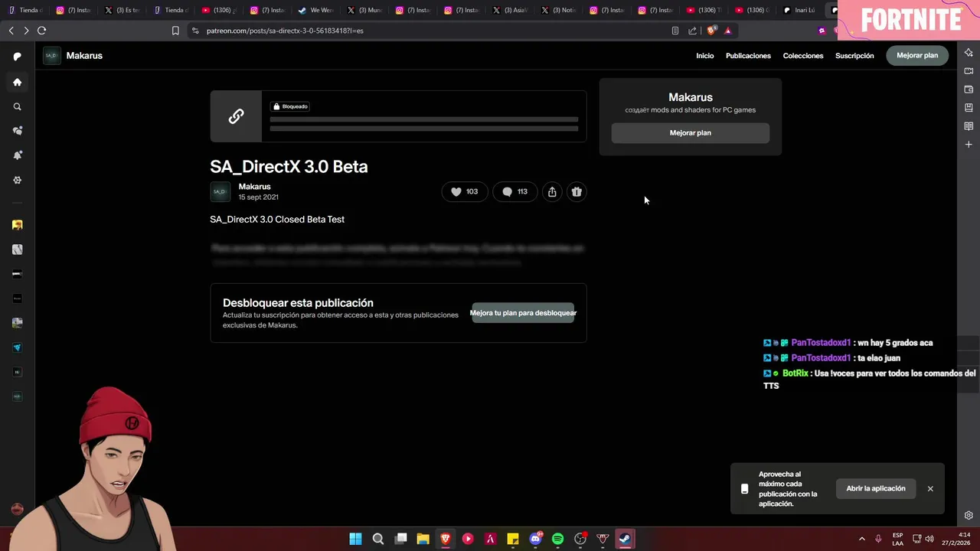The image size is (980, 551).
Task: Open Spotify from the taskbar
Action: click(557, 539)
